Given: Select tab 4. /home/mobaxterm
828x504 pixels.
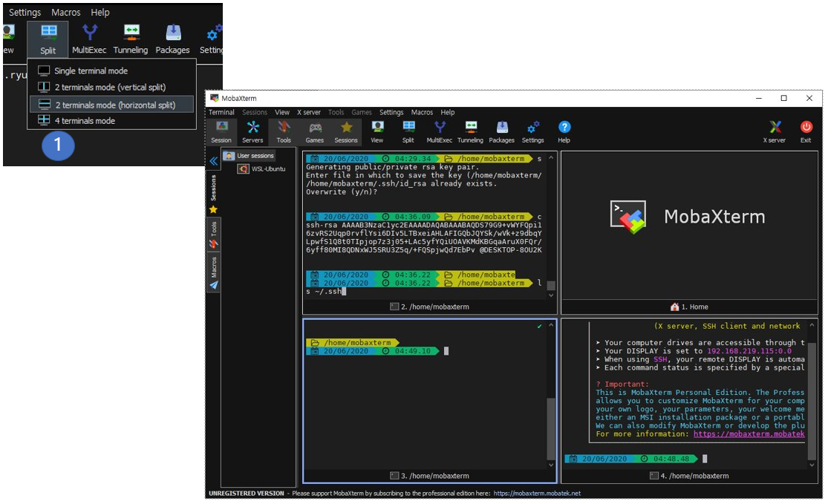Looking at the screenshot, I should coord(689,476).
